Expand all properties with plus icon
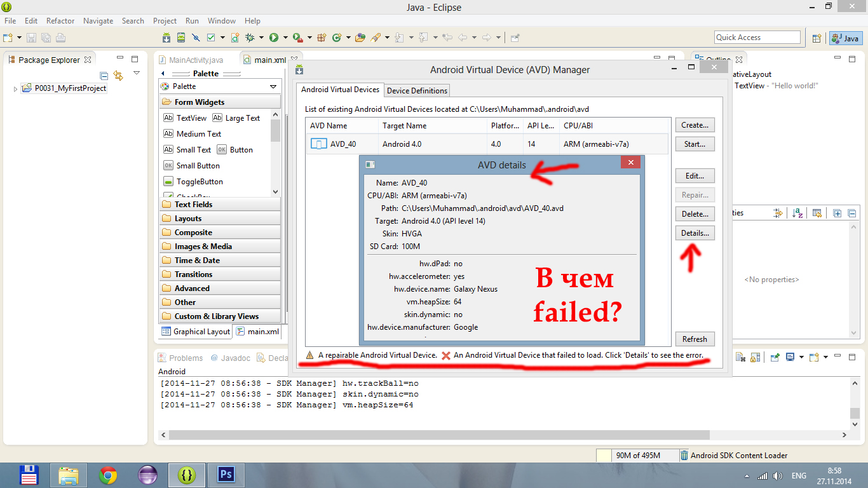This screenshot has width=868, height=488. pyautogui.click(x=837, y=213)
